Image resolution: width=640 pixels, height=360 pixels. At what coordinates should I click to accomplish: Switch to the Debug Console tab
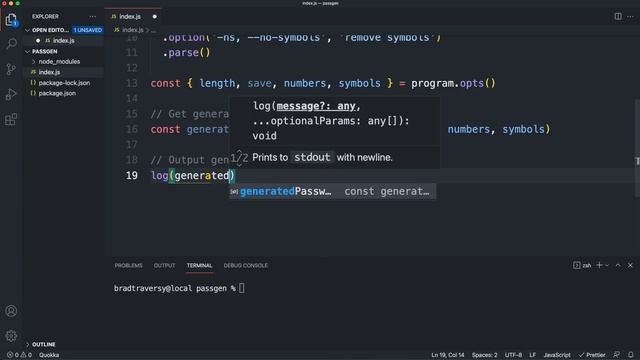tap(246, 265)
